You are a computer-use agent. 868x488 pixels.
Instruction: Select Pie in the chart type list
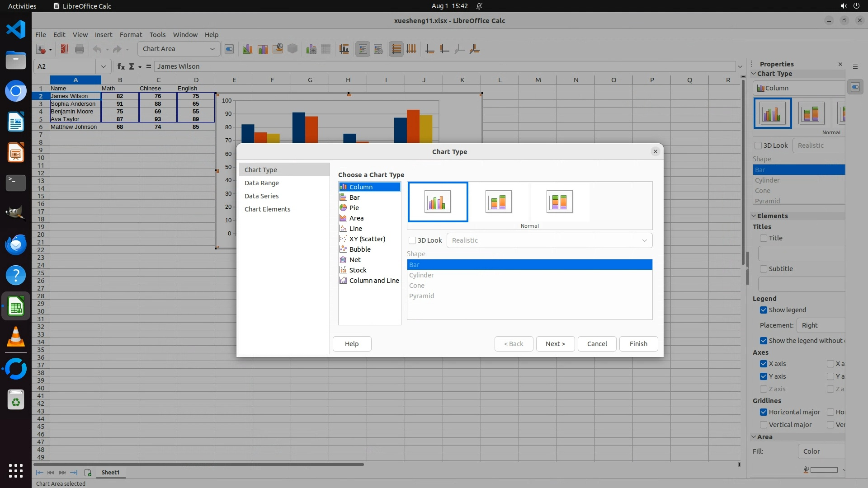354,208
